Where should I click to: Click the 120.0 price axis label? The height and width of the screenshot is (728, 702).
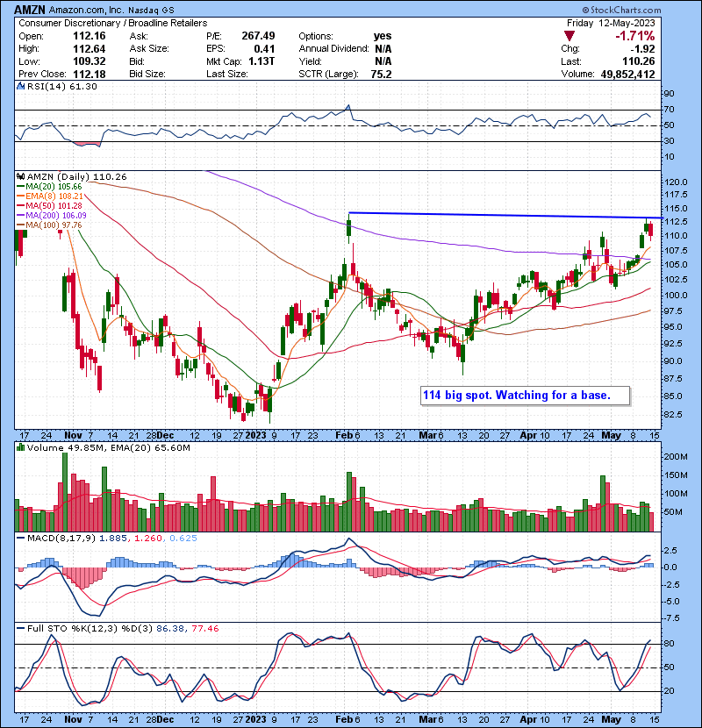(676, 182)
